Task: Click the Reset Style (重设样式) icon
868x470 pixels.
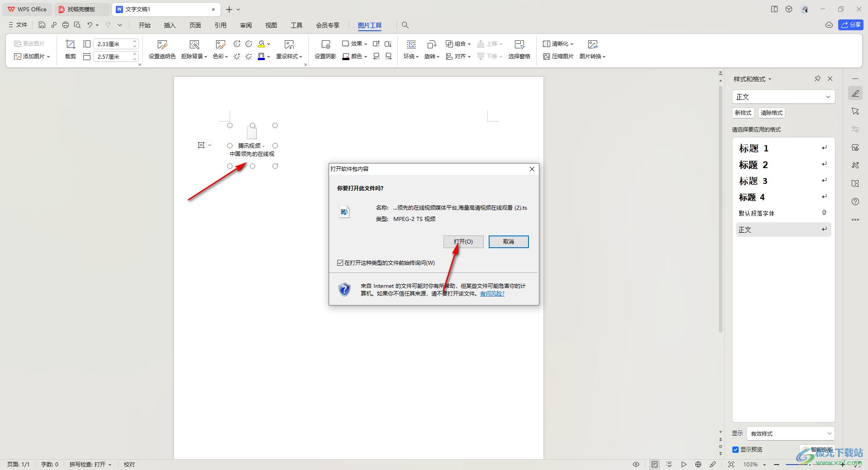Action: pyautogui.click(x=289, y=44)
